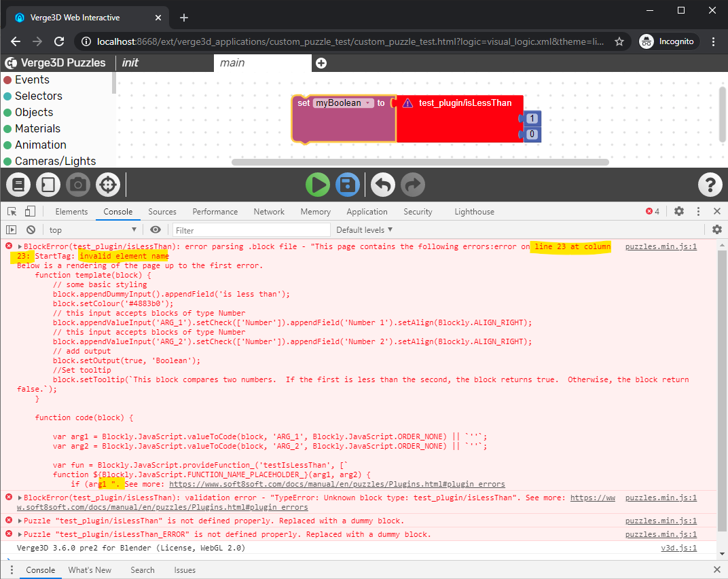
Task: Close the Verge3D Web Interactive tab
Action: click(x=158, y=18)
